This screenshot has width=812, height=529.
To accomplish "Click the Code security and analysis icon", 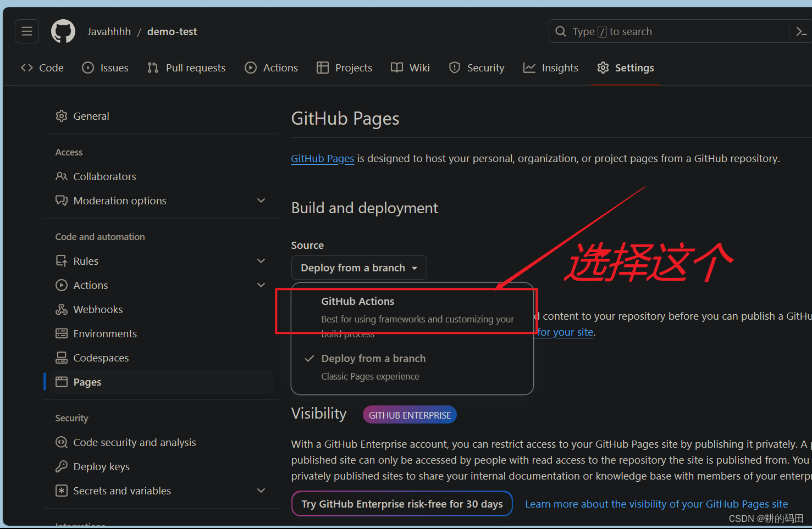I will [x=62, y=442].
